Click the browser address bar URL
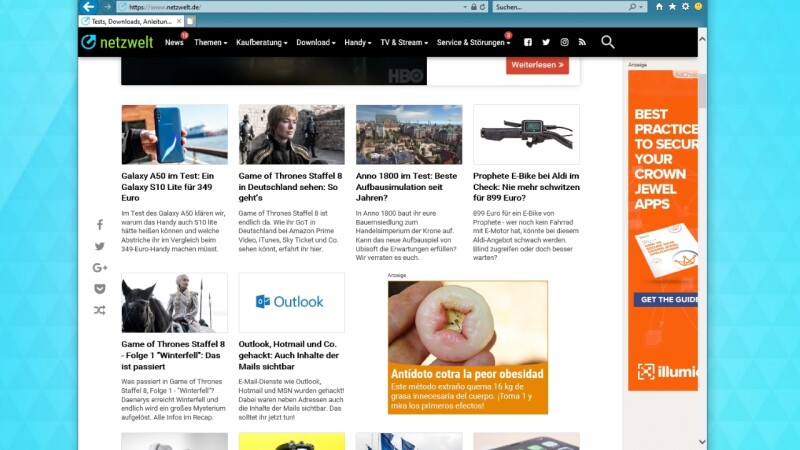Viewport: 800px width, 450px height. (164, 7)
